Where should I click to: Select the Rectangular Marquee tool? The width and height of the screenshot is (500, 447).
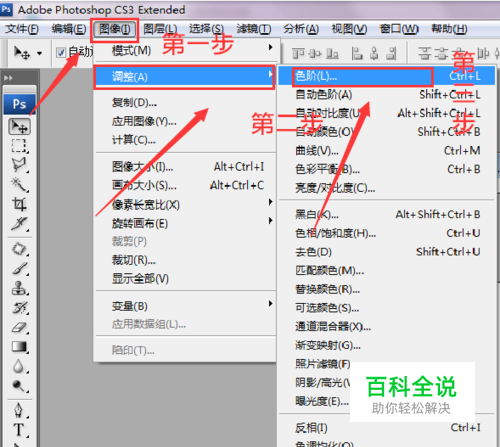[19, 146]
